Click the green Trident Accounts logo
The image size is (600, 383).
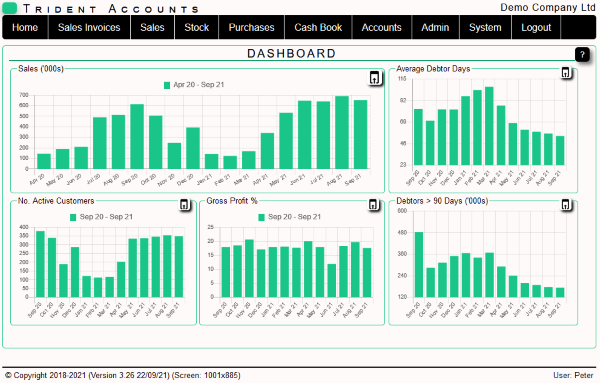pyautogui.click(x=10, y=8)
